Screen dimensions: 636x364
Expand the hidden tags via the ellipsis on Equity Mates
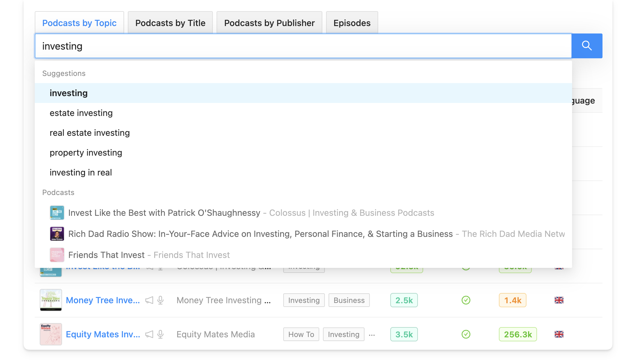tap(372, 335)
